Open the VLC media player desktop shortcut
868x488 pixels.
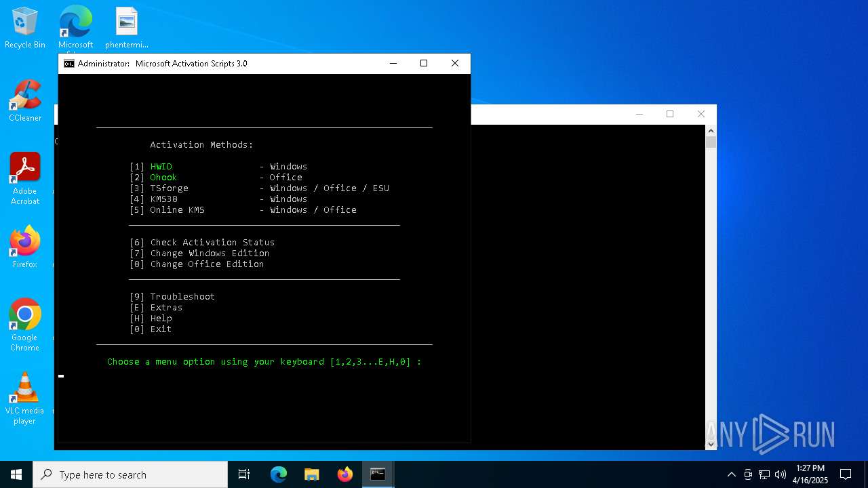coord(25,399)
